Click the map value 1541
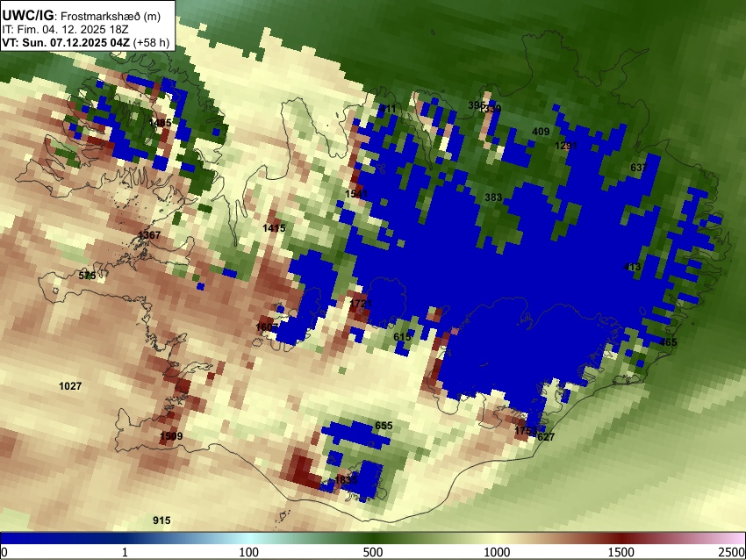This screenshot has height=560, width=746. 356,194
